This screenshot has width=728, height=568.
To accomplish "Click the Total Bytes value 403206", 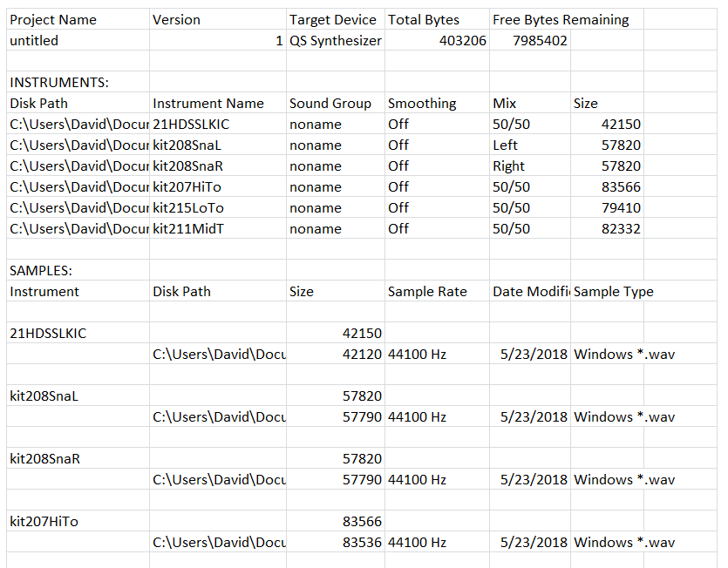I will [463, 40].
